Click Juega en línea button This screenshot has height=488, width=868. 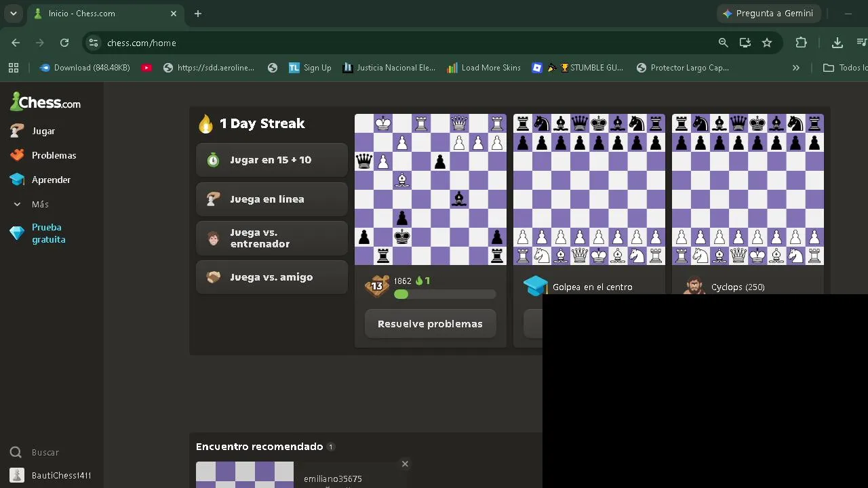[272, 199]
